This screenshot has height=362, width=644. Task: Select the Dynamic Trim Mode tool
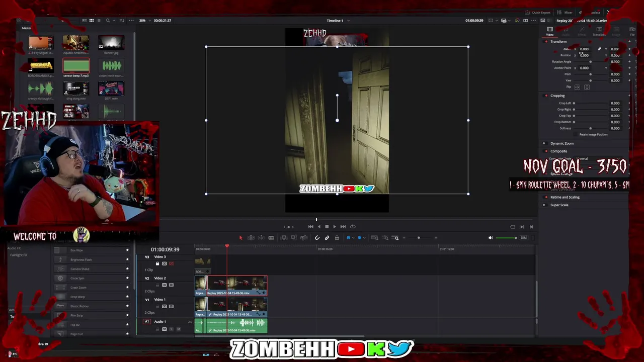tap(261, 238)
